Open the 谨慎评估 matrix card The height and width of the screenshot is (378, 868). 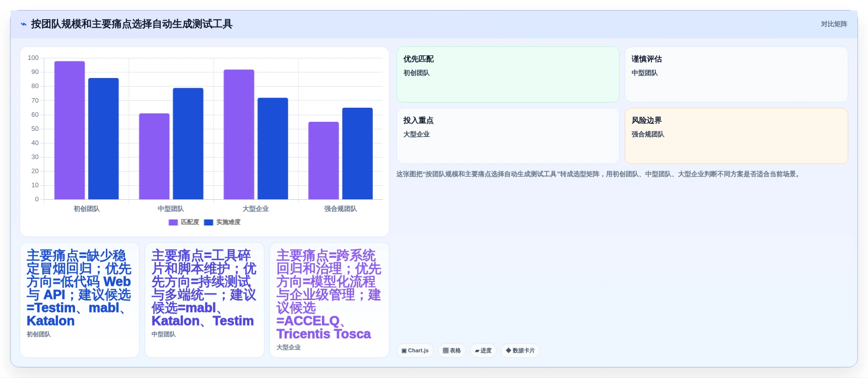click(x=736, y=74)
